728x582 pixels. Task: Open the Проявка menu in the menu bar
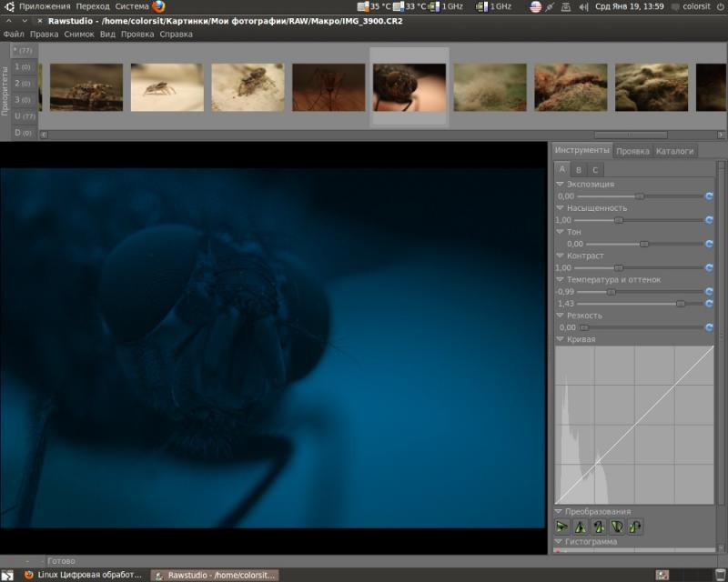137,35
